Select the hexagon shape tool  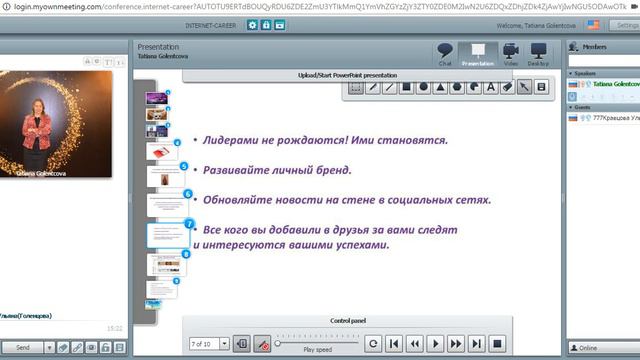457,87
